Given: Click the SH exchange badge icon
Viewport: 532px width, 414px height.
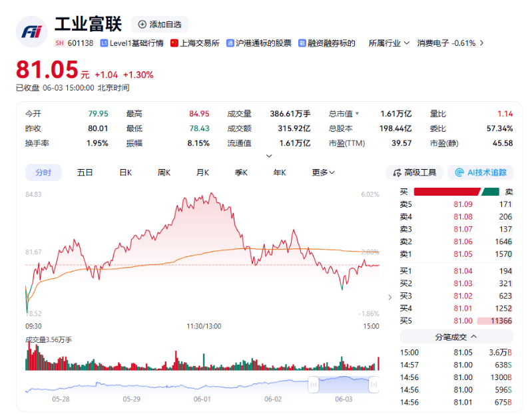Looking at the screenshot, I should click(59, 43).
